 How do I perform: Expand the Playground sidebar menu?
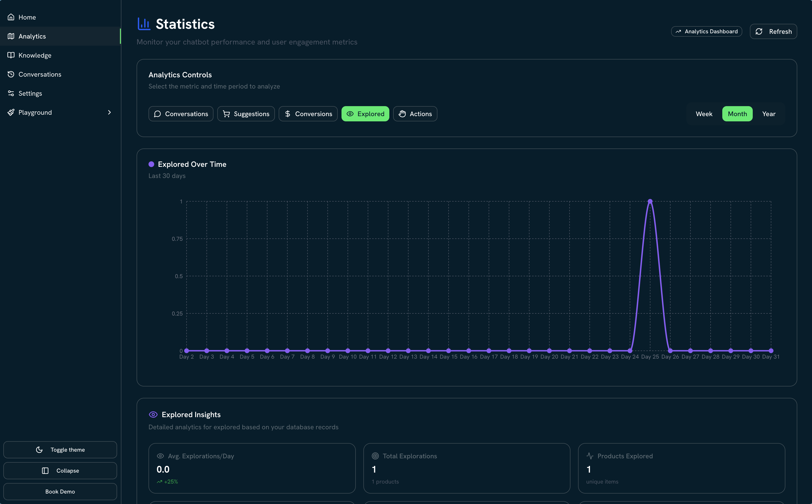tap(110, 112)
